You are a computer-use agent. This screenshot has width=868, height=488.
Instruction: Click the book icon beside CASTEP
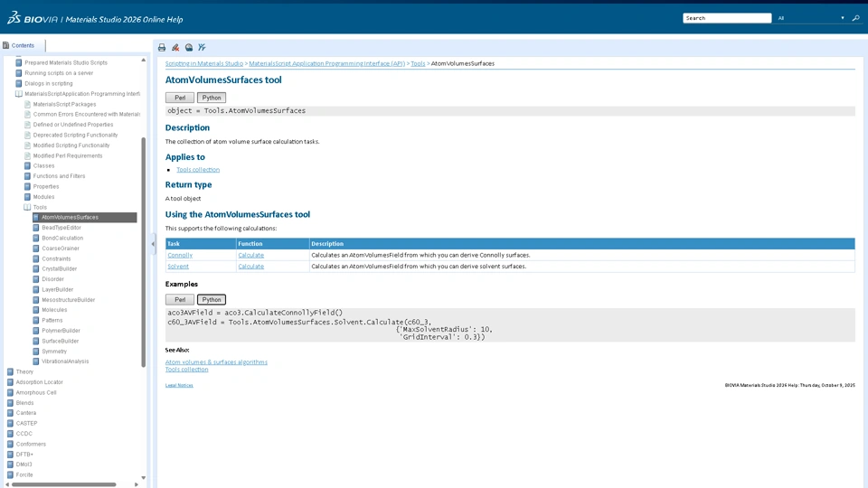point(10,423)
